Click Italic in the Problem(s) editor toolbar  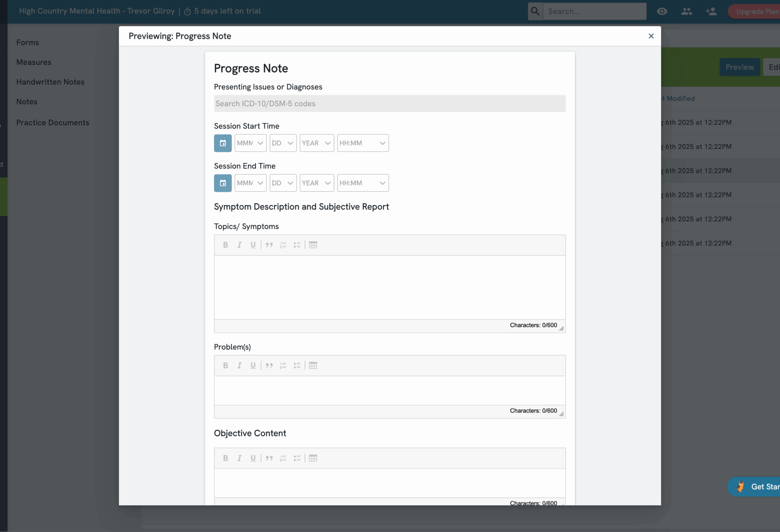[x=239, y=365]
